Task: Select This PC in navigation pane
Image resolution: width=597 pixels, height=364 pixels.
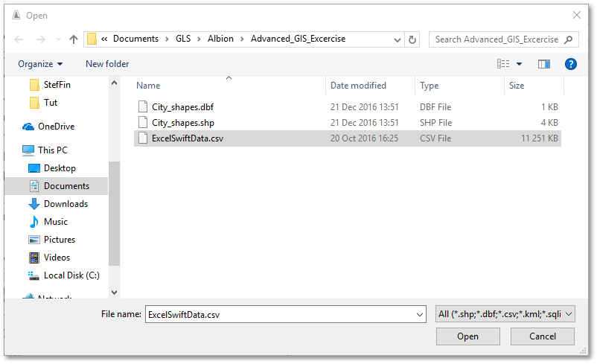Action: [x=53, y=150]
